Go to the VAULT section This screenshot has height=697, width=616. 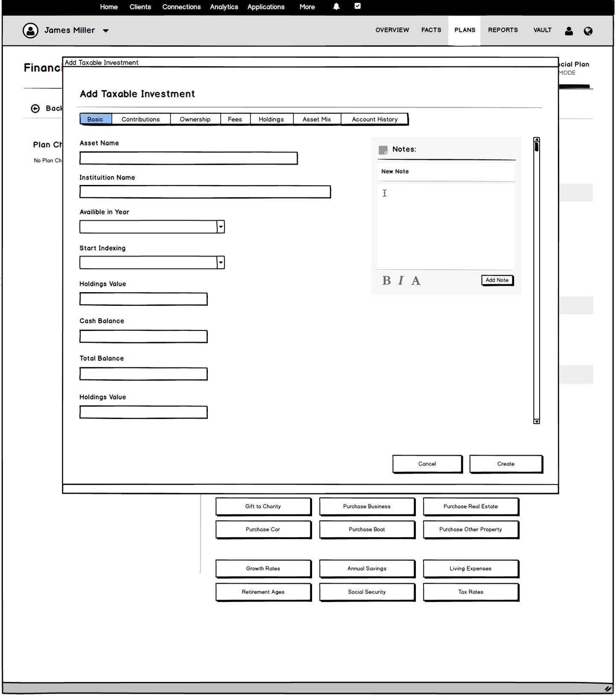click(542, 30)
